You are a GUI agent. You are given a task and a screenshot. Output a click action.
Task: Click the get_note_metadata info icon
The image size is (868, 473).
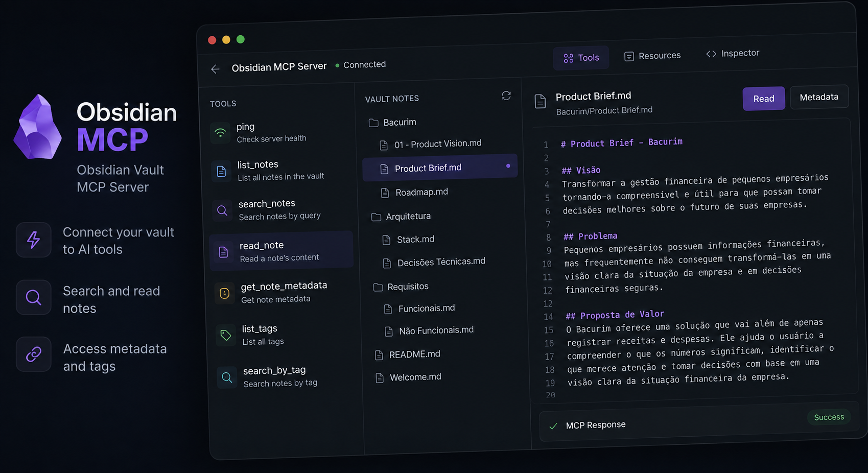click(224, 293)
